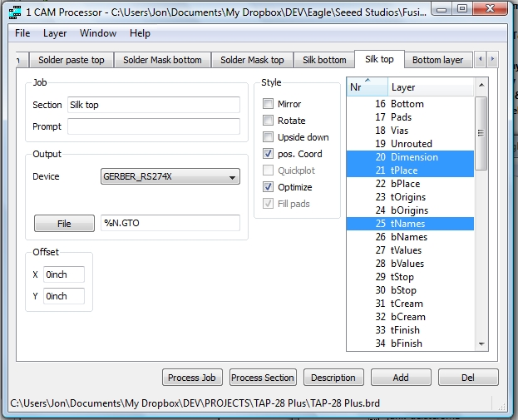Click the Description button

[x=333, y=378]
